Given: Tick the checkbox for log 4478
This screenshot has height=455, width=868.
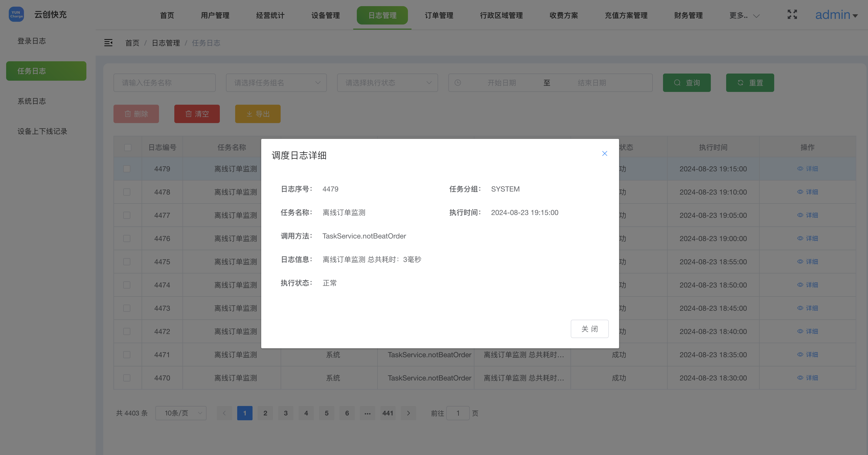Looking at the screenshot, I should tap(127, 192).
